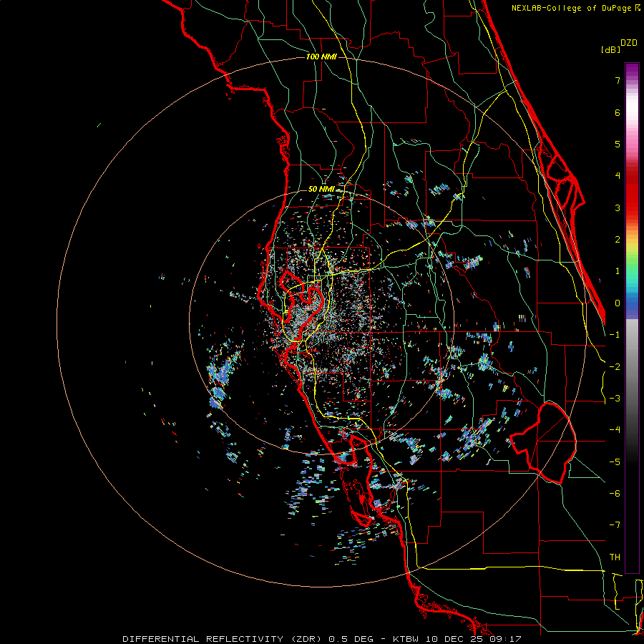Click the -1 value on the color scale

point(615,335)
